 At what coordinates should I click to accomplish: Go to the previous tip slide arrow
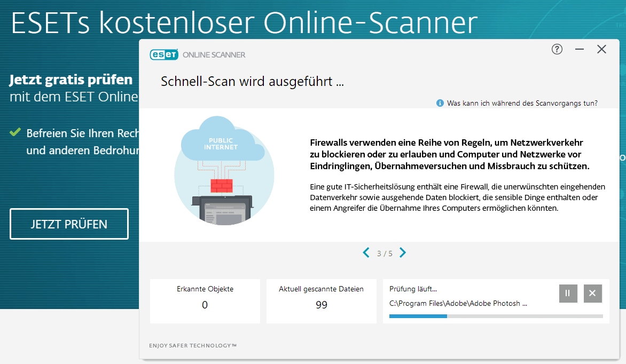tap(366, 252)
